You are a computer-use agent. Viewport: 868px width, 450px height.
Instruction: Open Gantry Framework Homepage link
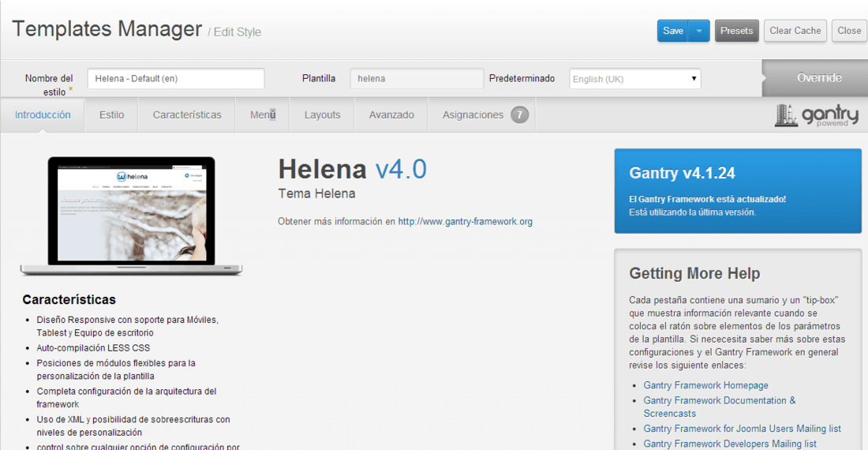[x=705, y=385]
